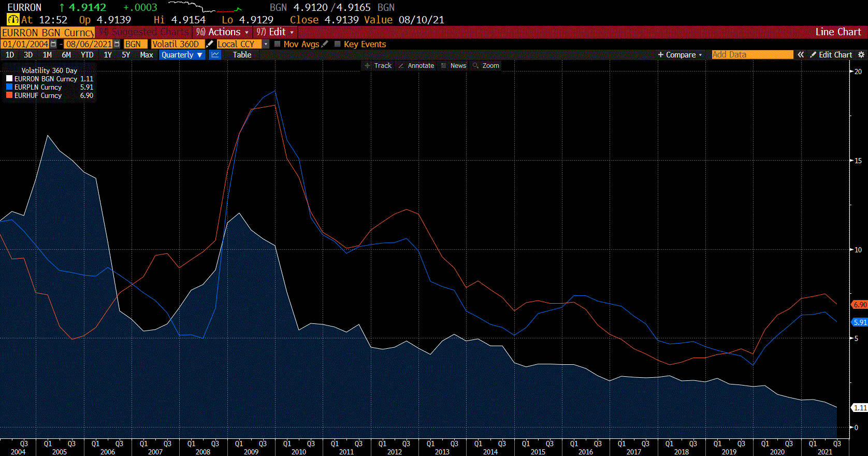Expand the Compare dropdown
Screen dimensions: 868x456
coord(679,54)
